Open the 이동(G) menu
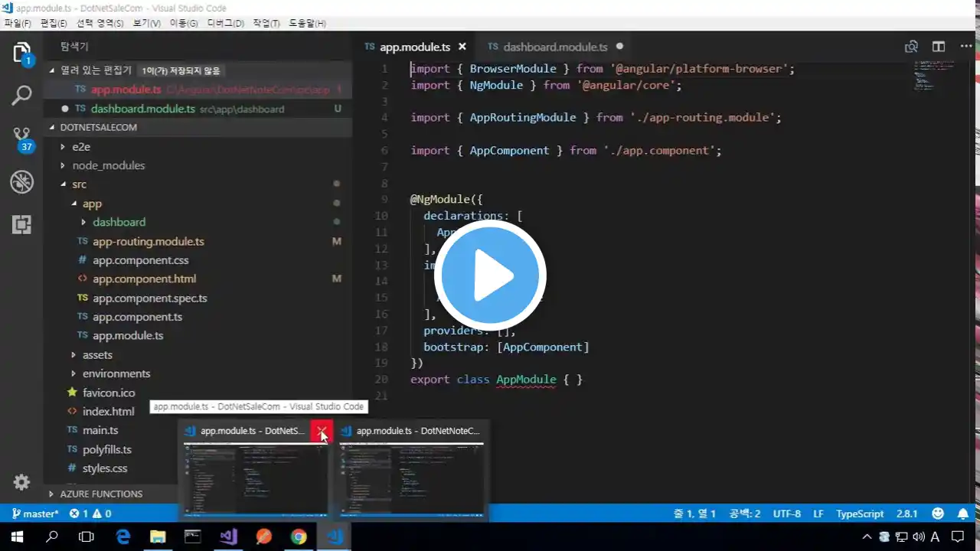 tap(184, 23)
